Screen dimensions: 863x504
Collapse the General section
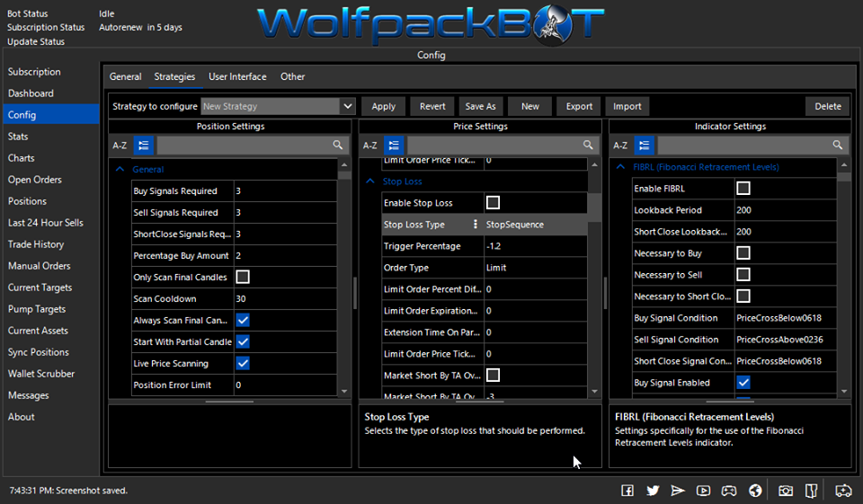(x=120, y=170)
